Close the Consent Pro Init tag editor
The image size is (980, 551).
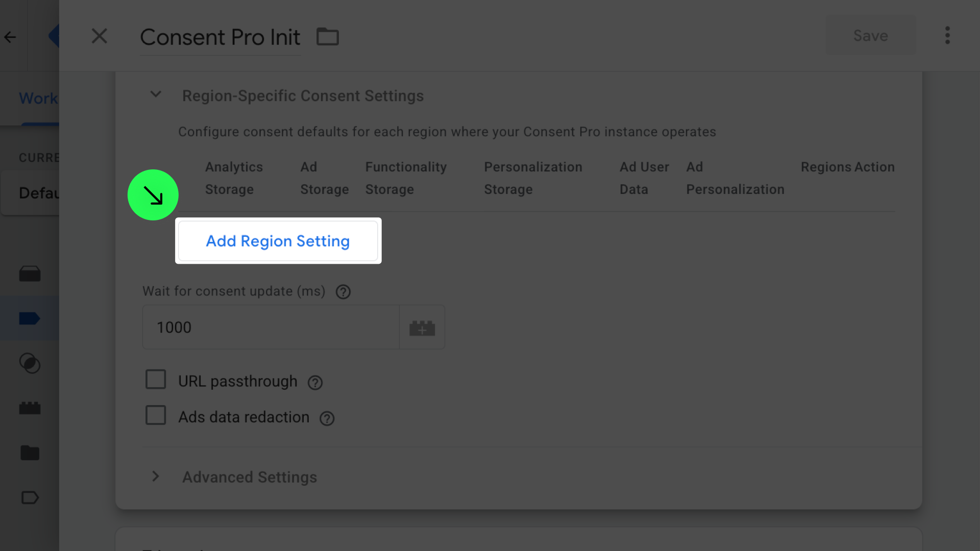(100, 36)
